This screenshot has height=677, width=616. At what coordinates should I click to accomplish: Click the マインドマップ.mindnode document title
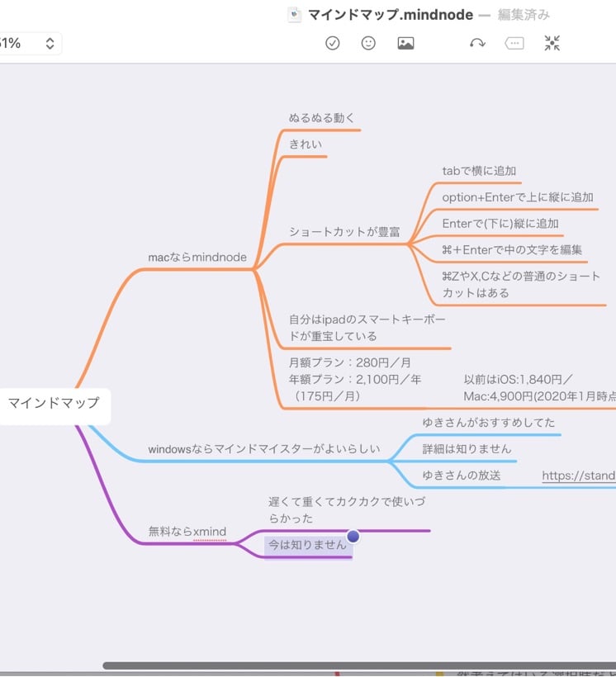tap(391, 15)
